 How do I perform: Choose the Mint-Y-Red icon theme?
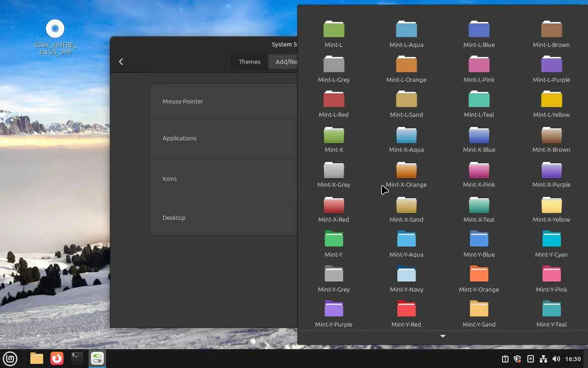pos(406,314)
